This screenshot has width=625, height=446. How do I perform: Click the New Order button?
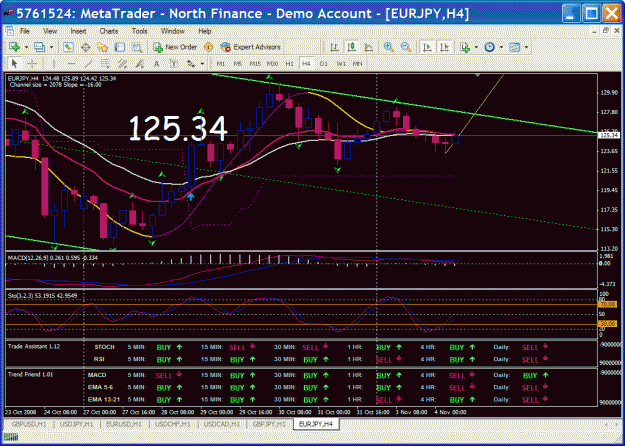coord(175,47)
